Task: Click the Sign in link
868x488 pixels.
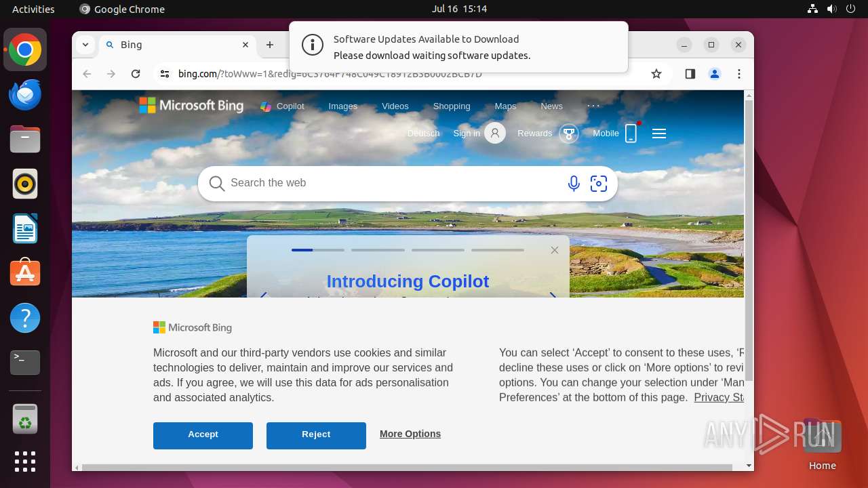Action: pos(467,134)
